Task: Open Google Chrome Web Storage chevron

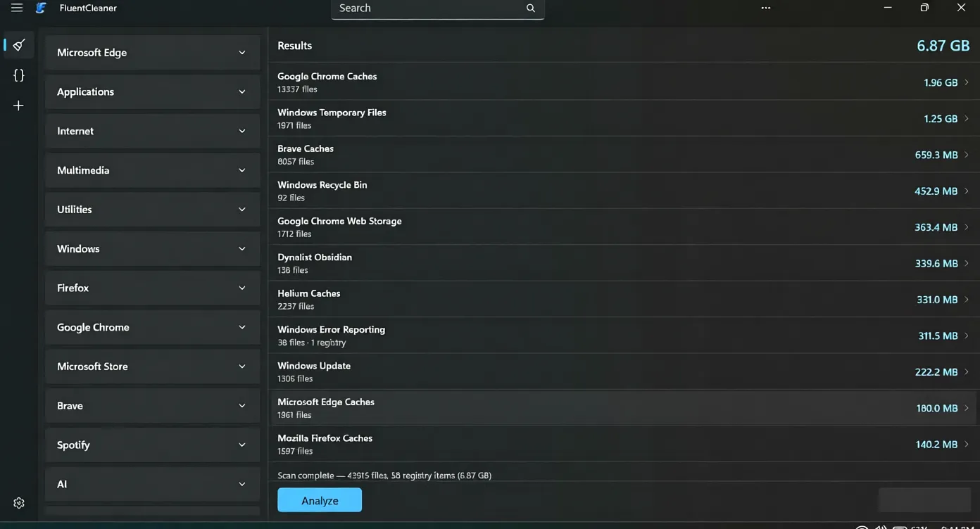Action: (967, 227)
